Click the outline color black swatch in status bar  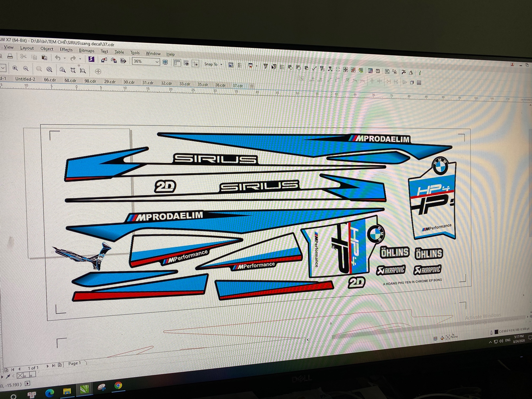click(x=496, y=331)
